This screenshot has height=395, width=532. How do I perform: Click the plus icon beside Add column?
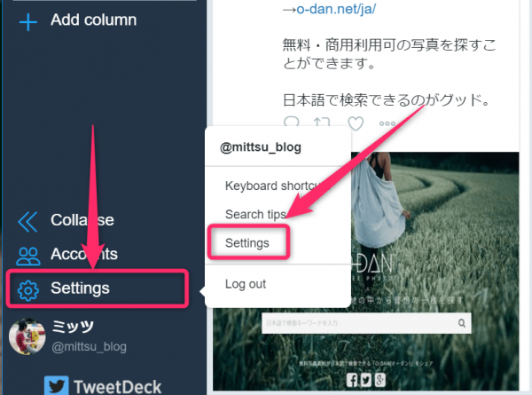[x=28, y=22]
